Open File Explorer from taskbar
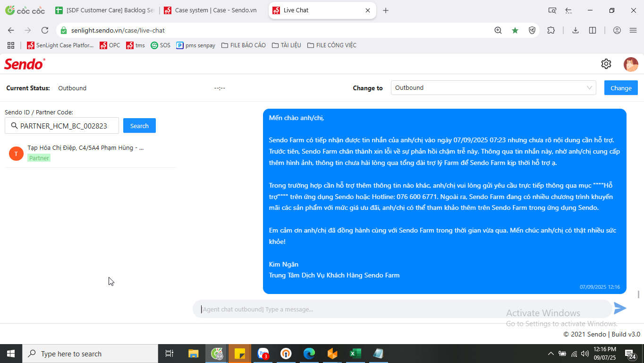The image size is (644, 363). click(194, 354)
